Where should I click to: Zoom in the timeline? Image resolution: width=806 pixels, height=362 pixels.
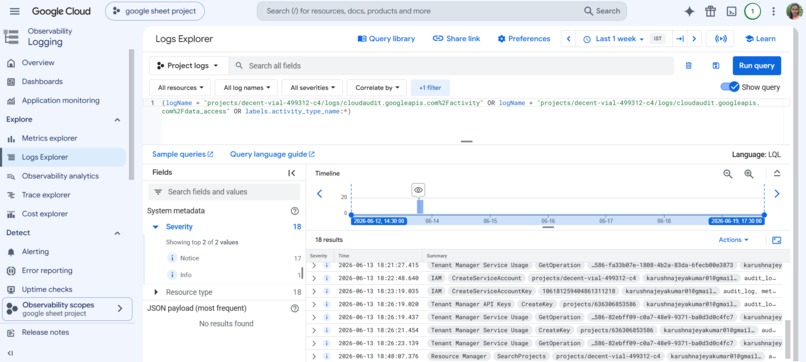point(749,174)
